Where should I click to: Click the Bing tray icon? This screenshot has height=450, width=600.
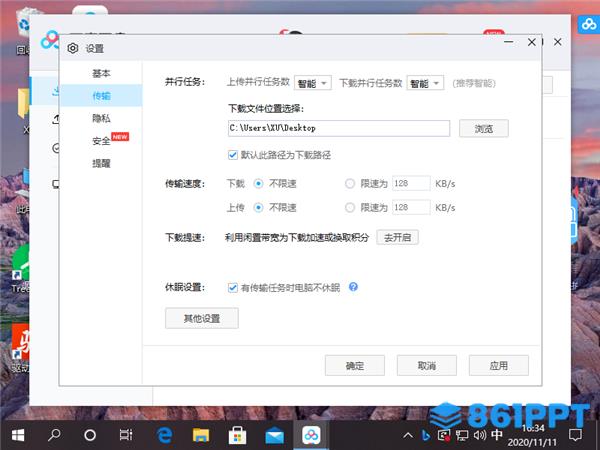click(425, 435)
